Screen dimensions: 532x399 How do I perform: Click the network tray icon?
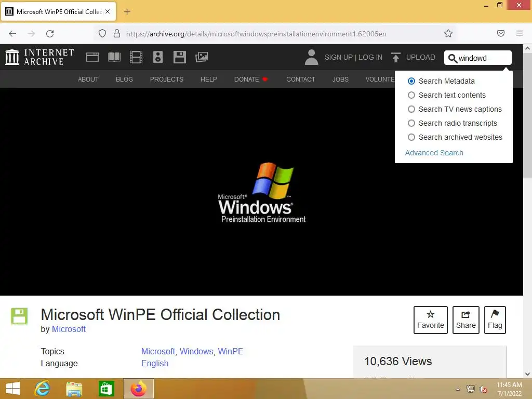pos(471,389)
